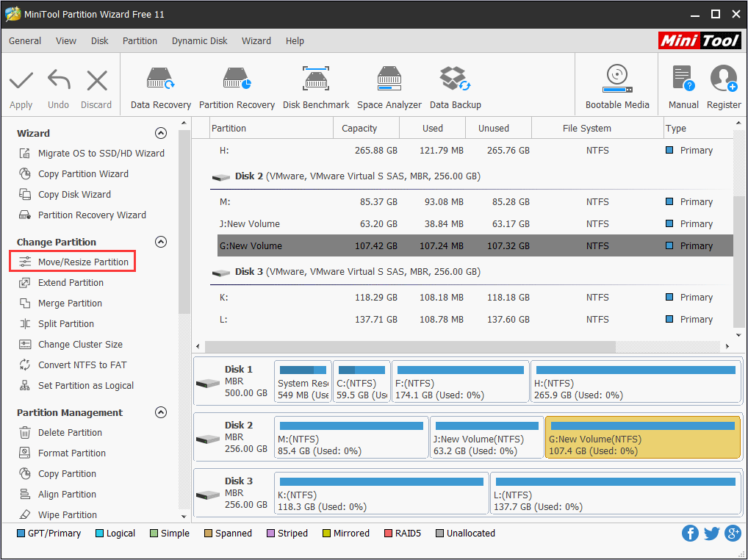Click the Undo arrow icon
Viewport: 748px width, 560px height.
(59, 79)
